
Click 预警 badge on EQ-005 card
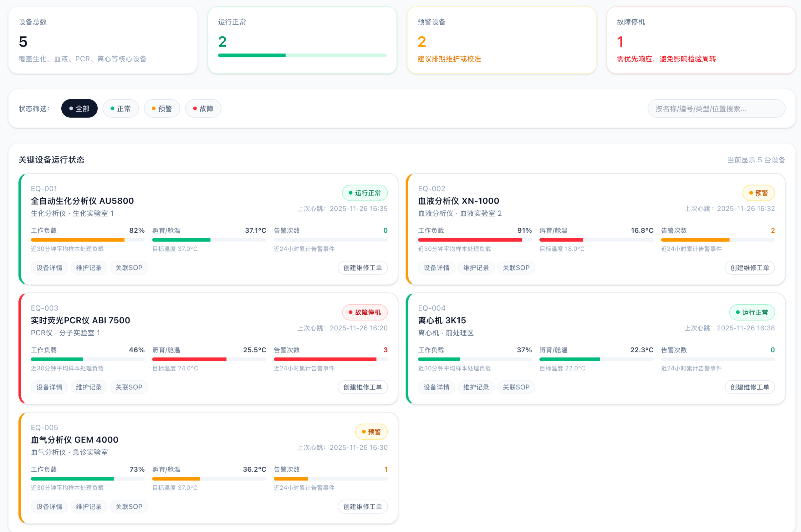[371, 432]
